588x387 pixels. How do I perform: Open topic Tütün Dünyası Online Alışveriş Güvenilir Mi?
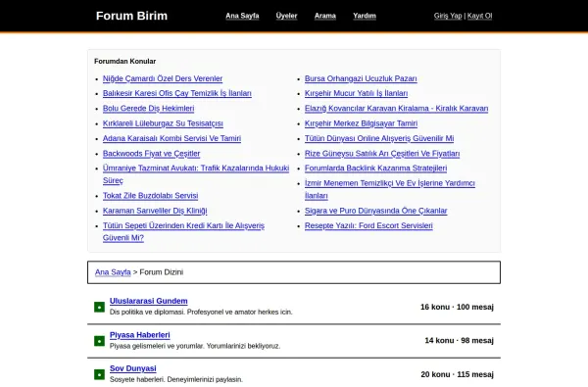pyautogui.click(x=379, y=138)
